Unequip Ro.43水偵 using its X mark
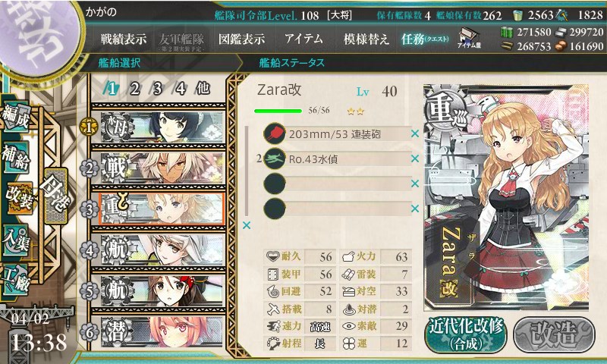Image resolution: width=607 pixels, height=364 pixels. pos(415,158)
